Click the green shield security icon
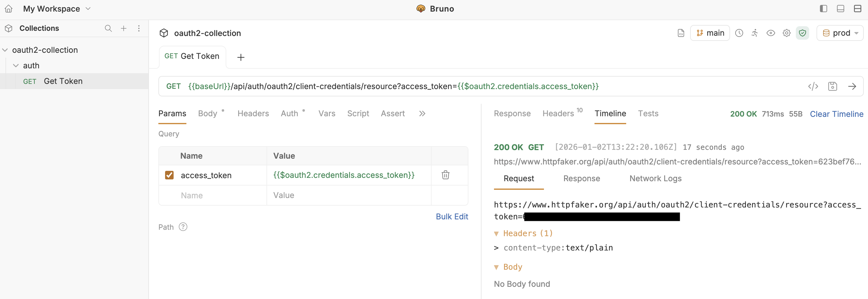Screen dimensions: 868x299 pyautogui.click(x=803, y=33)
